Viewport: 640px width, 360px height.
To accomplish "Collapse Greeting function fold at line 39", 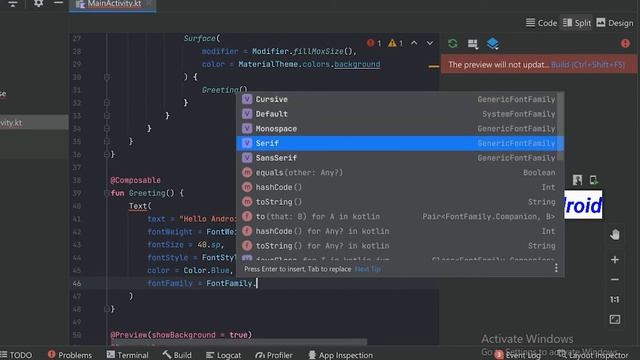I will (x=107, y=193).
